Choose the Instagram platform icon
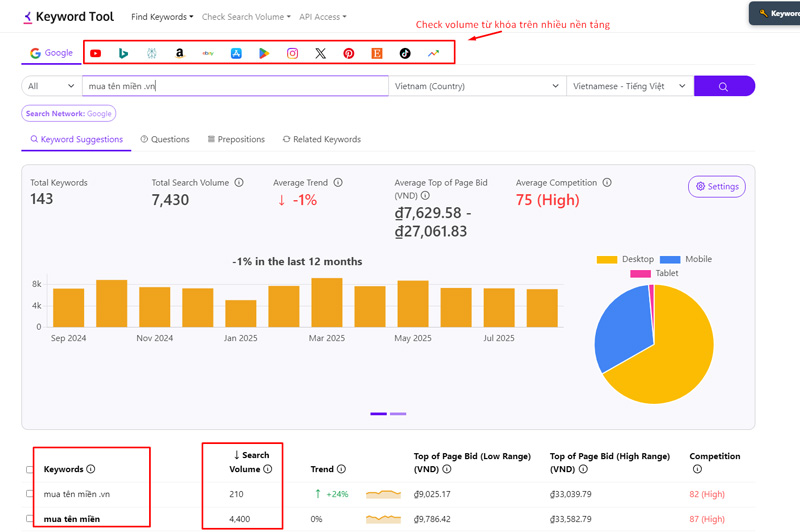Image resolution: width=800 pixels, height=532 pixels. coord(292,53)
